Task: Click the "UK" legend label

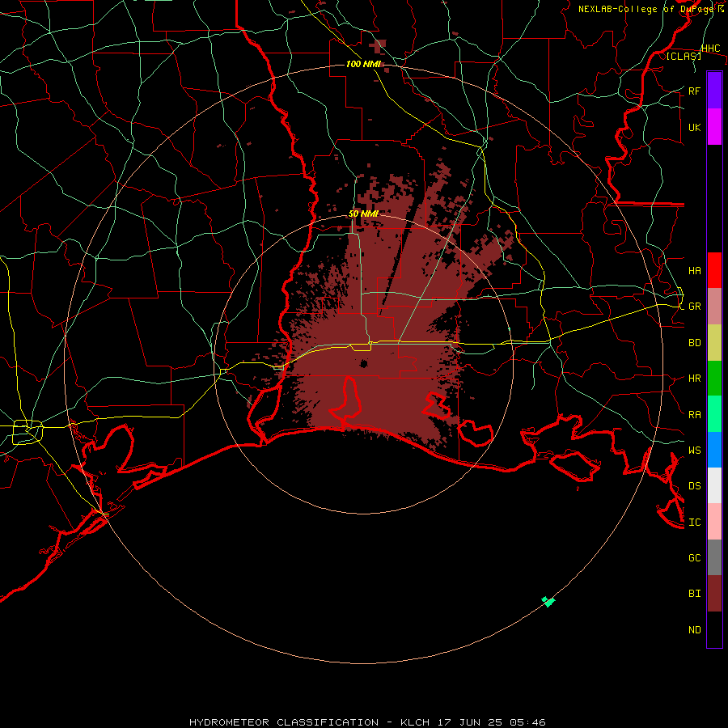Action: pyautogui.click(x=694, y=127)
